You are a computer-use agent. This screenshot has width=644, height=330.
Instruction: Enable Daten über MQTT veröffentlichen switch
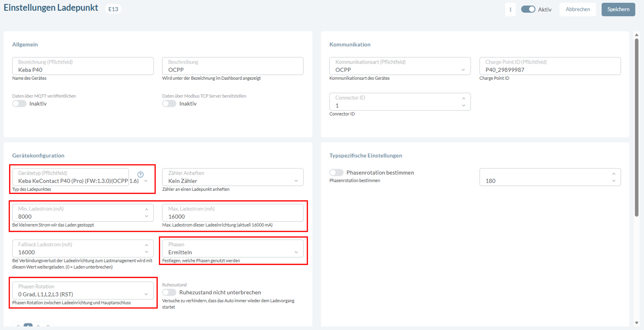tap(19, 103)
